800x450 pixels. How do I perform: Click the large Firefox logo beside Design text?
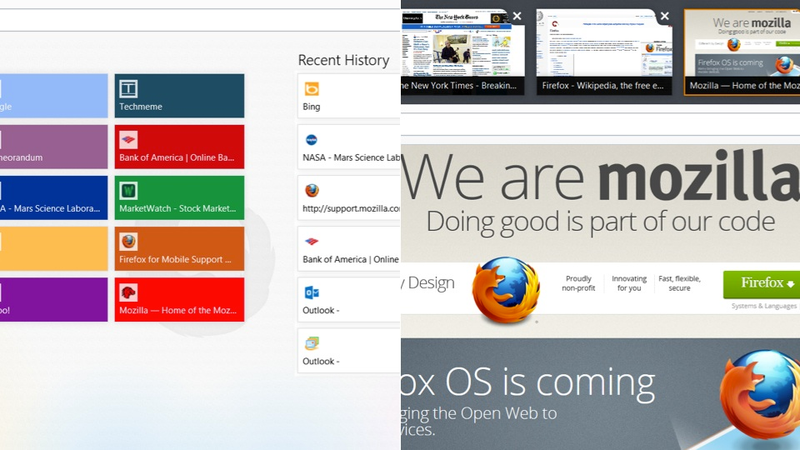point(506,289)
